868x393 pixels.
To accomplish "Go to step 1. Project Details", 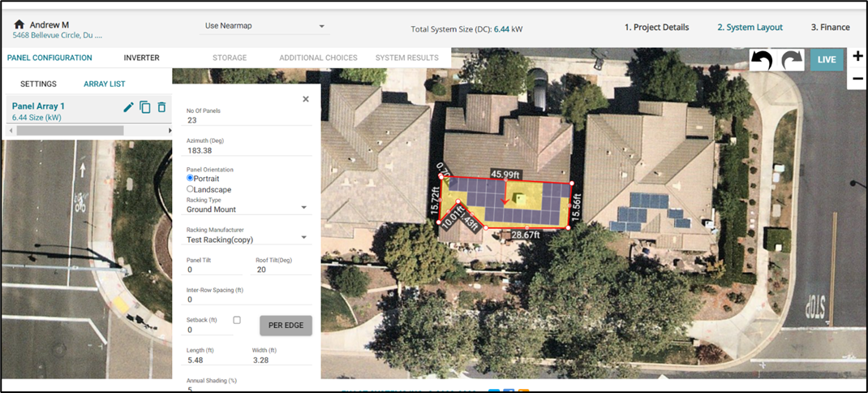I will click(657, 27).
